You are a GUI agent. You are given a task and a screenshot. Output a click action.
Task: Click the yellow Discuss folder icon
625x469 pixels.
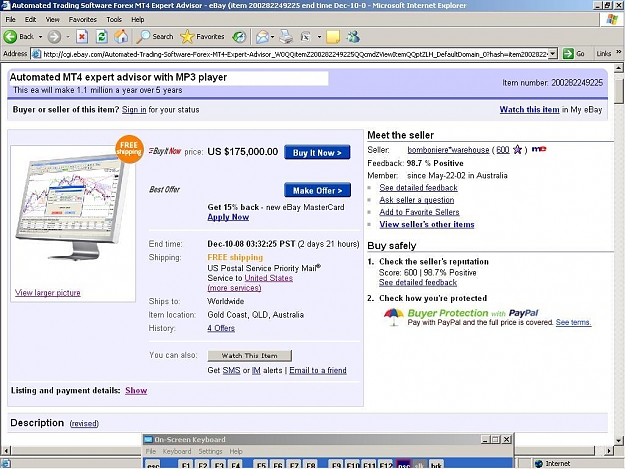pyautogui.click(x=333, y=37)
